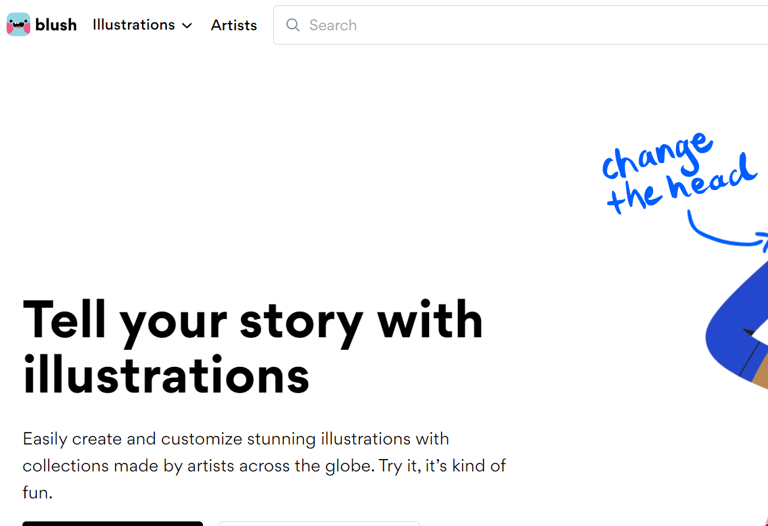
Task: Click the white outlined button at bottom
Action: click(319, 524)
